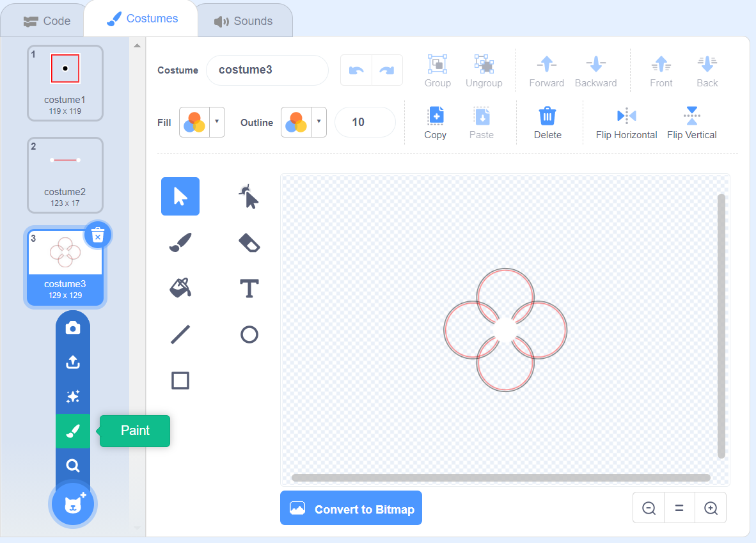This screenshot has height=543, width=756.
Task: Click the canvas horizontal scrollbar
Action: [x=500, y=477]
